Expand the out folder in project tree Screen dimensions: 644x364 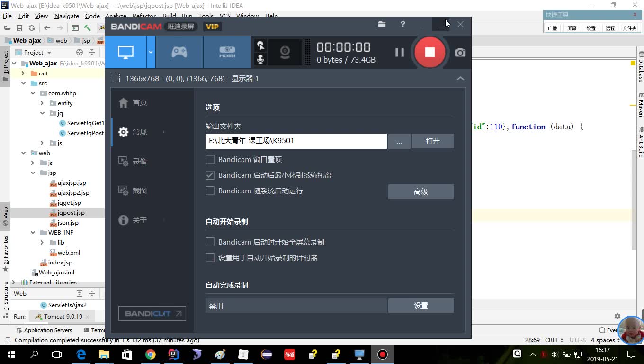23,73
